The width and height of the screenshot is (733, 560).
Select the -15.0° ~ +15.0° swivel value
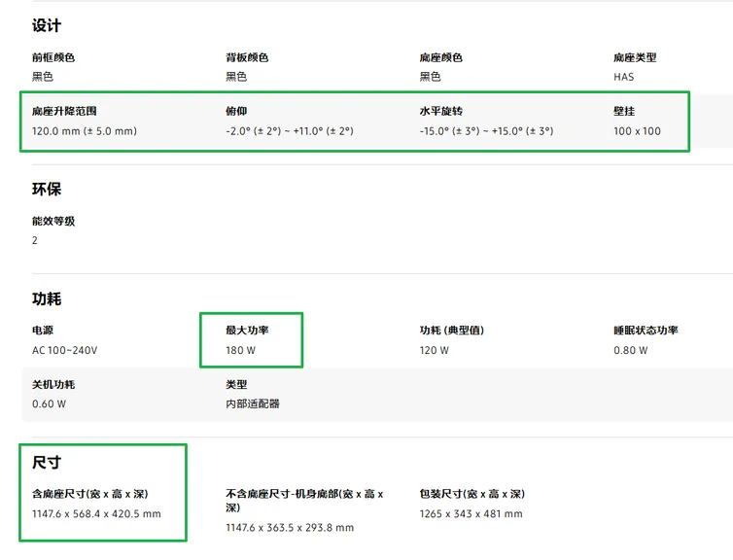(486, 131)
